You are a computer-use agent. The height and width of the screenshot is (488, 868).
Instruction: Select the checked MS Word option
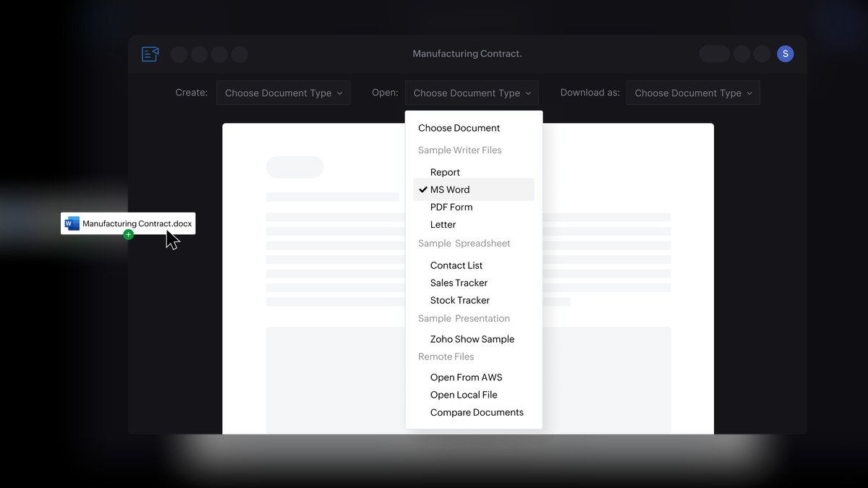[x=474, y=189]
